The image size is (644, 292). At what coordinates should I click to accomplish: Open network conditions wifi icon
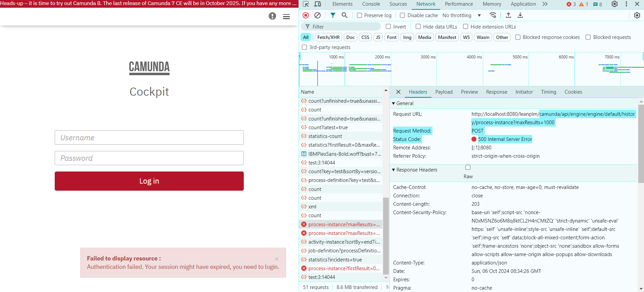pyautogui.click(x=493, y=15)
